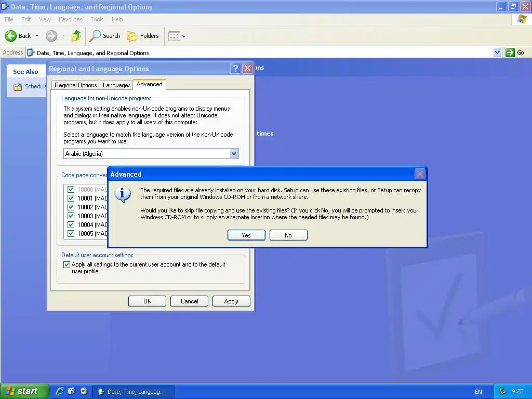Switch to the Regional Options tab
Viewport: 532px width, 399px height.
76,85
